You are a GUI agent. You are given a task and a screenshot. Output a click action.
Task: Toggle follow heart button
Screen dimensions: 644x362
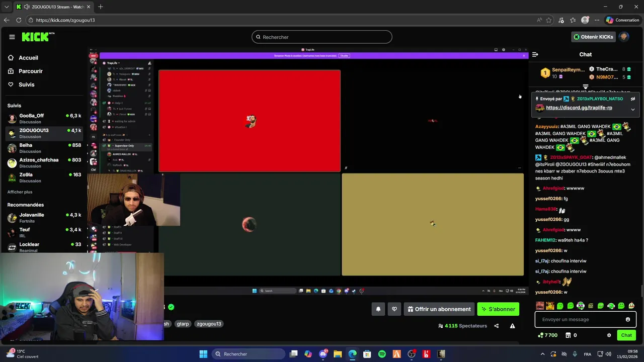pos(394,309)
